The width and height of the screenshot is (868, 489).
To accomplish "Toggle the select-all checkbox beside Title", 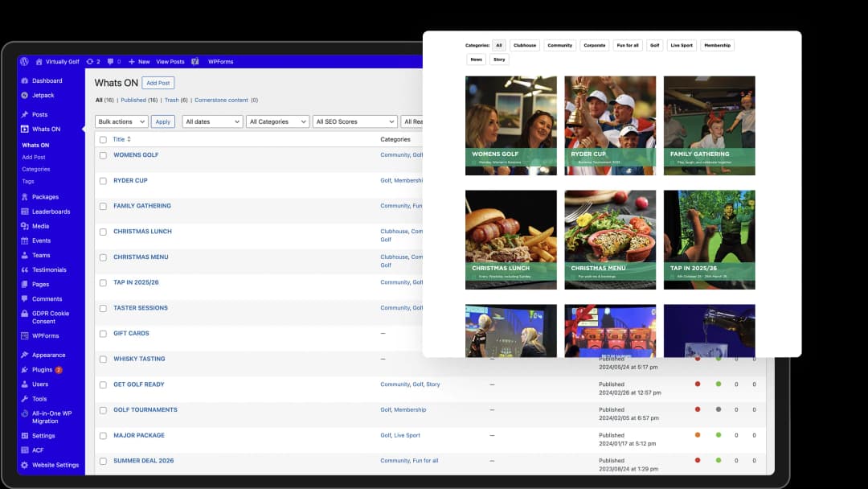I will click(103, 140).
